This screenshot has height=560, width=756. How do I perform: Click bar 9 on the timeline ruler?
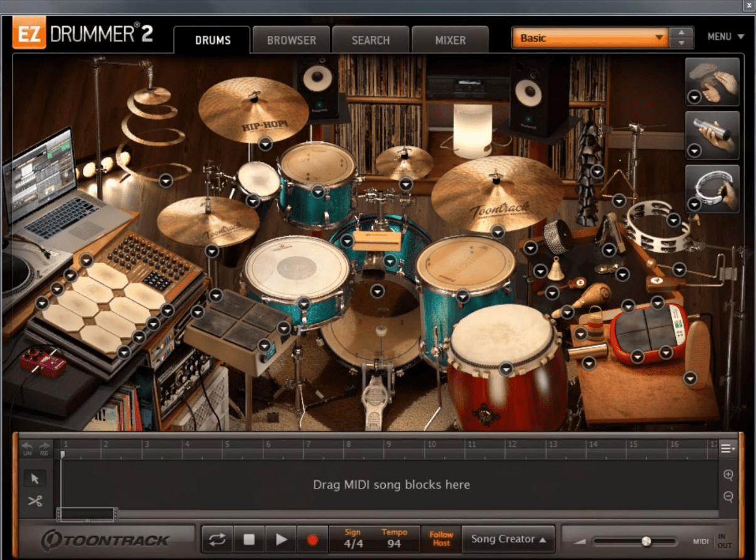[388, 445]
